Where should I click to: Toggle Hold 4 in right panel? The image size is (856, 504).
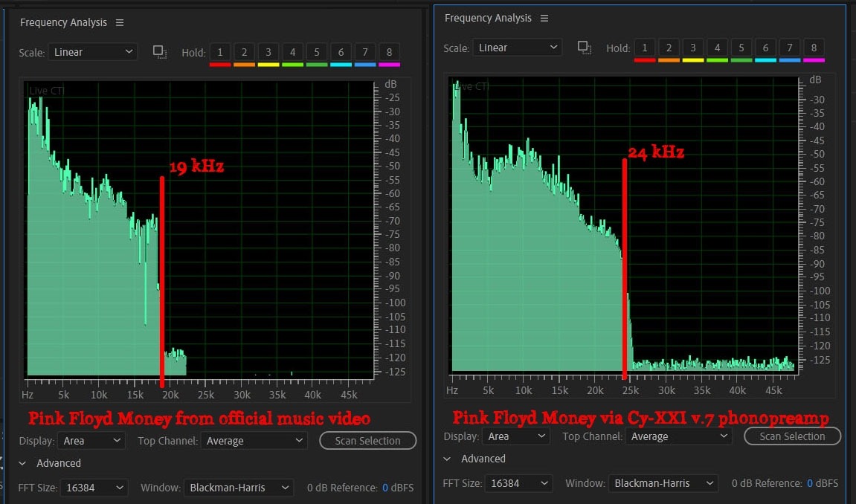(718, 48)
